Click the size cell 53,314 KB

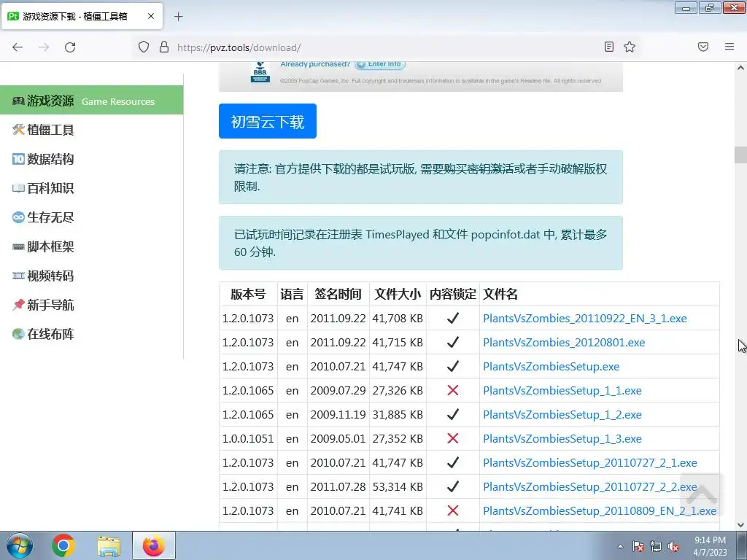[398, 486]
